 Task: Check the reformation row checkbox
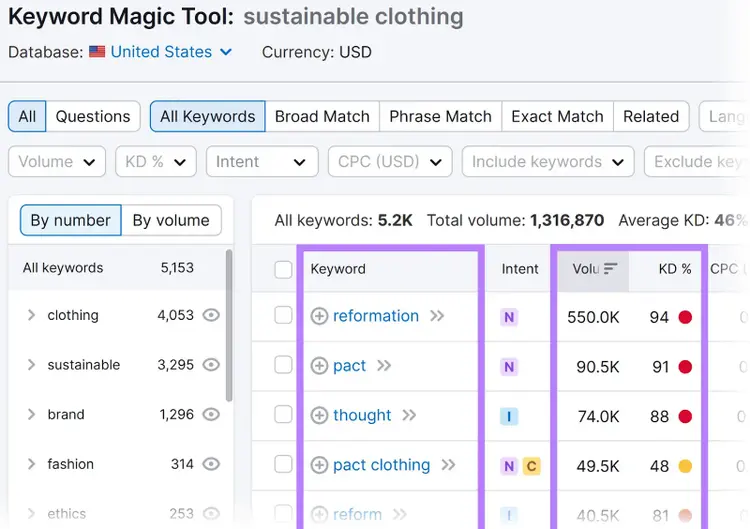coord(283,315)
